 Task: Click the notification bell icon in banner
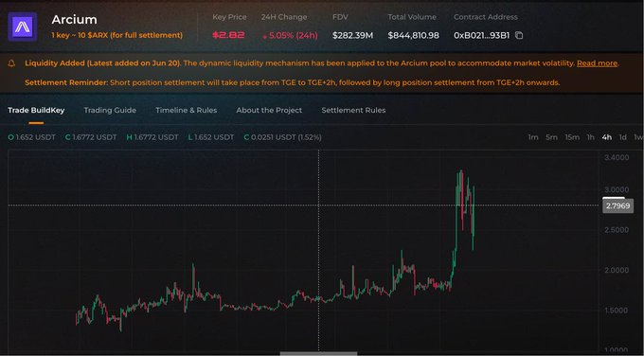click(x=11, y=63)
